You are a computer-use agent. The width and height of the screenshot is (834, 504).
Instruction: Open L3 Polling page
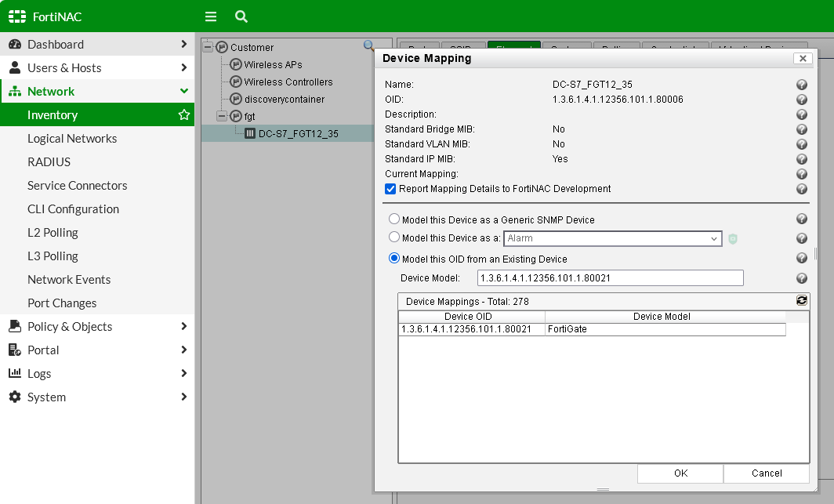[x=53, y=256]
